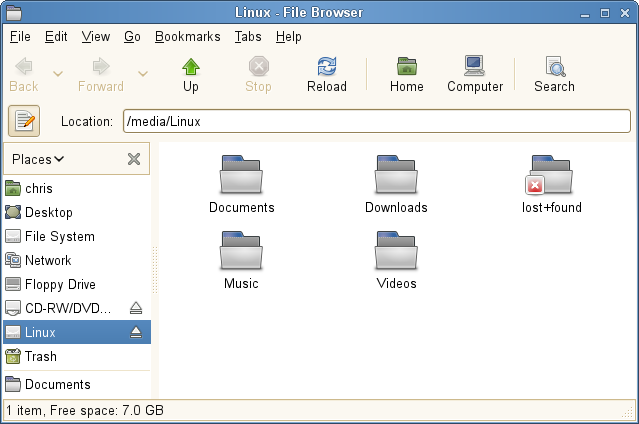
Task: Open the Go menu
Action: click(132, 37)
